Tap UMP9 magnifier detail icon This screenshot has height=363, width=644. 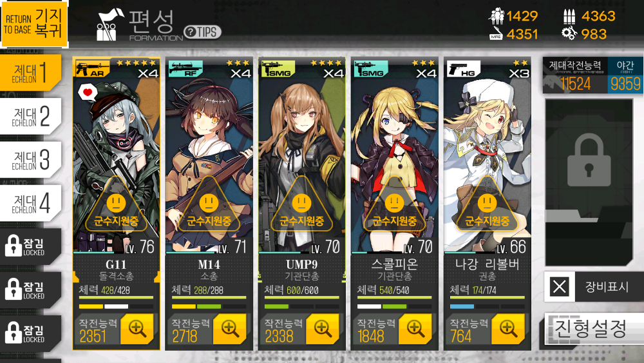323,328
